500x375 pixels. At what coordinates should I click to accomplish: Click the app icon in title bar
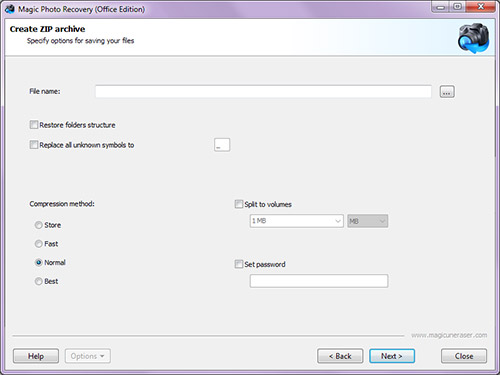10,9
